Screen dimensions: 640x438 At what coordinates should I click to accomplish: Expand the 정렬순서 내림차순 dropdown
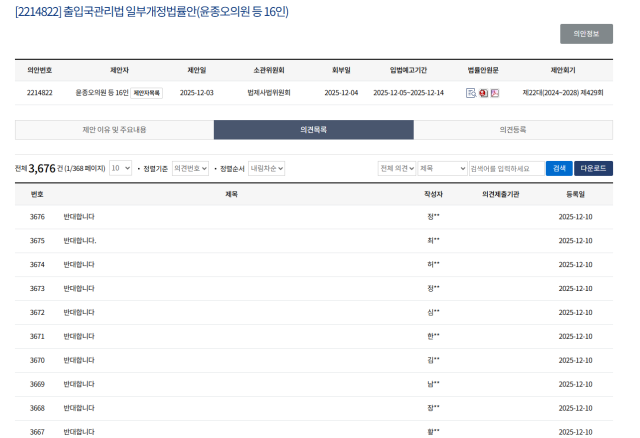[x=267, y=168]
